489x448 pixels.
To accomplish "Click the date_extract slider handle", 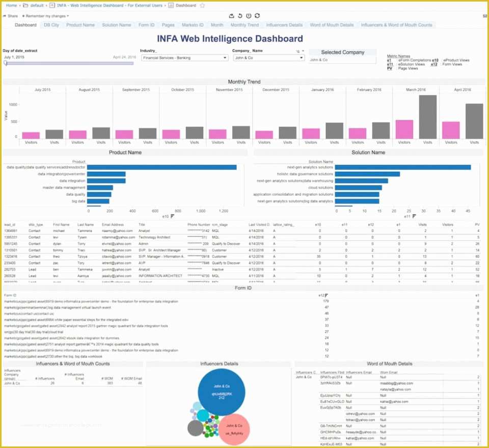I will click(x=6, y=63).
